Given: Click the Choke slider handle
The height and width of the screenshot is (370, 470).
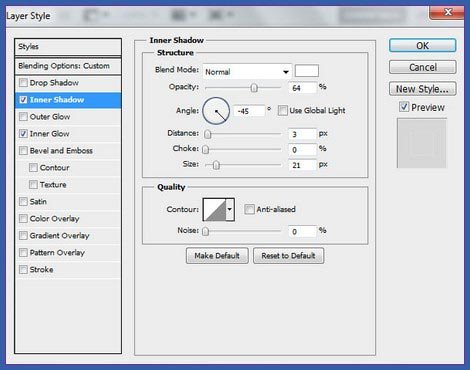Looking at the screenshot, I should point(206,149).
